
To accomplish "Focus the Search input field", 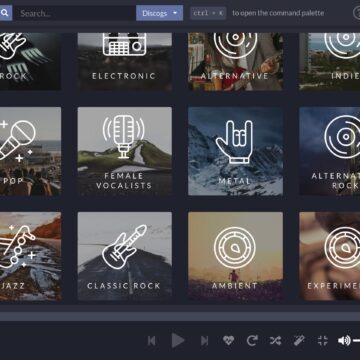I will pos(74,13).
